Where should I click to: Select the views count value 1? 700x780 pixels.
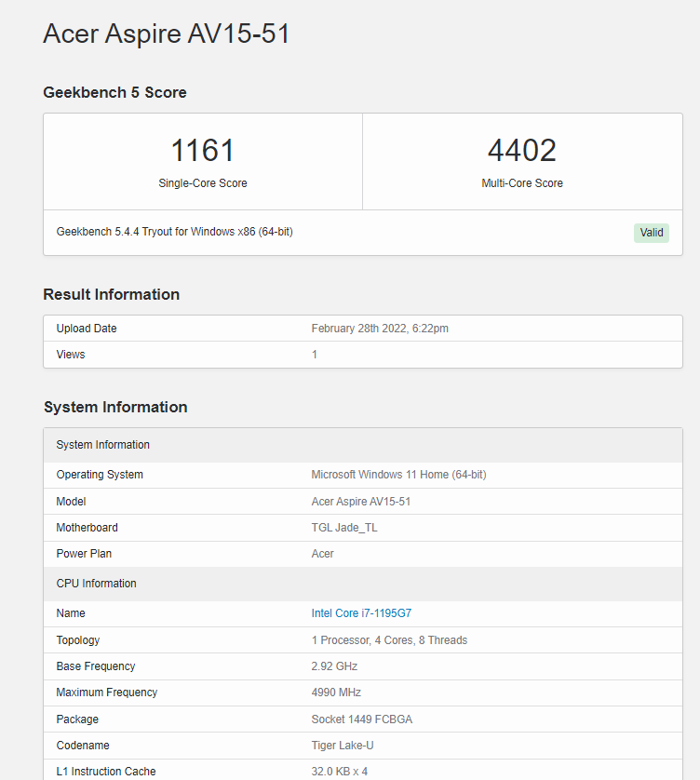(x=315, y=355)
